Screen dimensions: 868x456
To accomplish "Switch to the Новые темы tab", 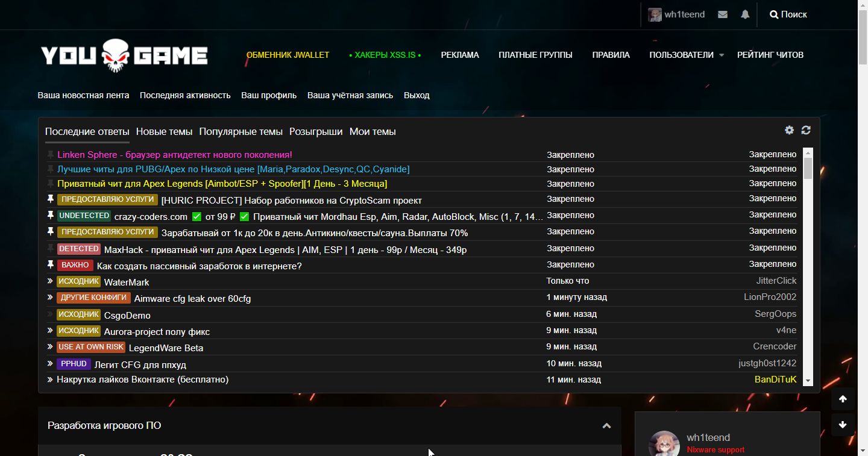I will (x=164, y=131).
